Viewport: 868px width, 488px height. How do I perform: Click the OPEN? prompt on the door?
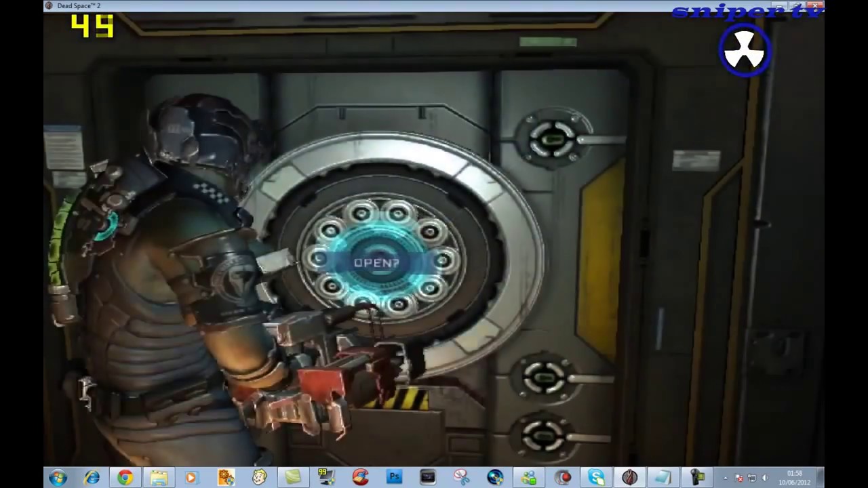click(x=376, y=262)
